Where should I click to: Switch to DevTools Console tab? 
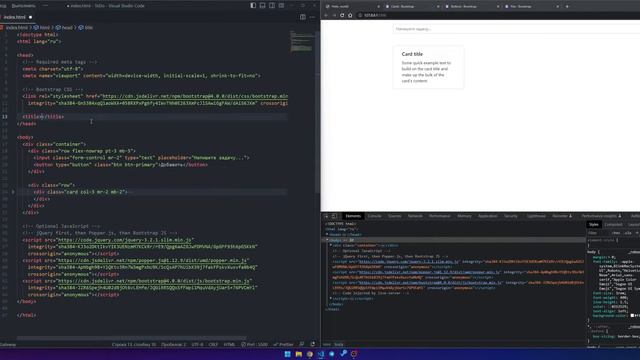(374, 216)
